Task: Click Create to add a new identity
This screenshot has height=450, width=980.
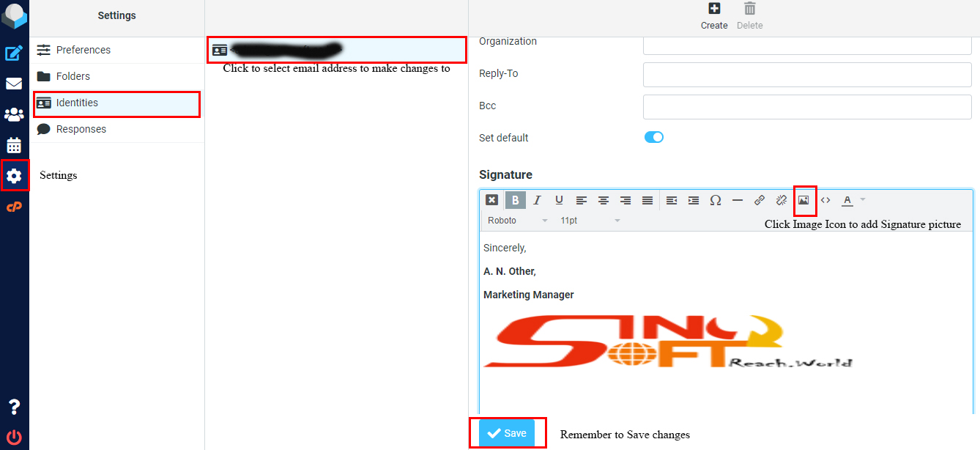Action: tap(714, 16)
